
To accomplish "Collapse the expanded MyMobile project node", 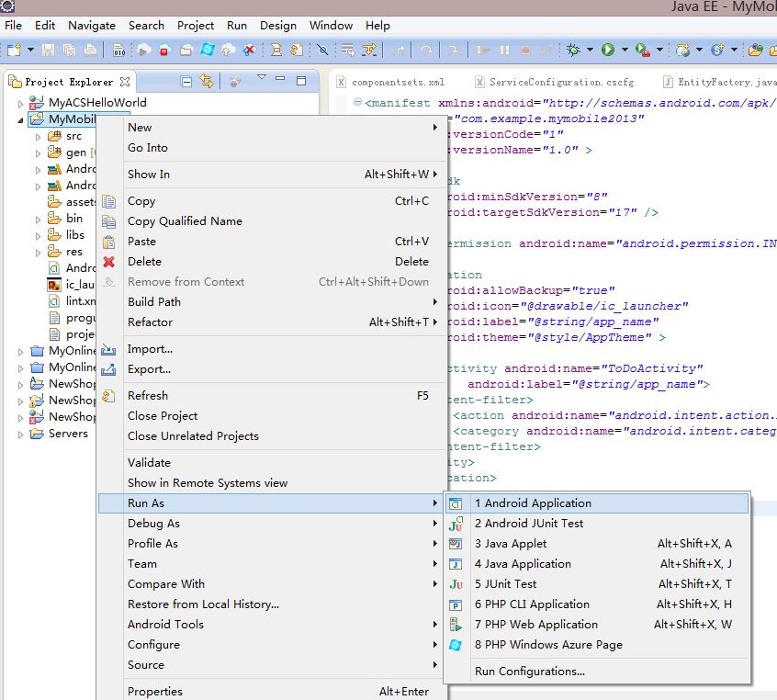I will tap(21, 119).
